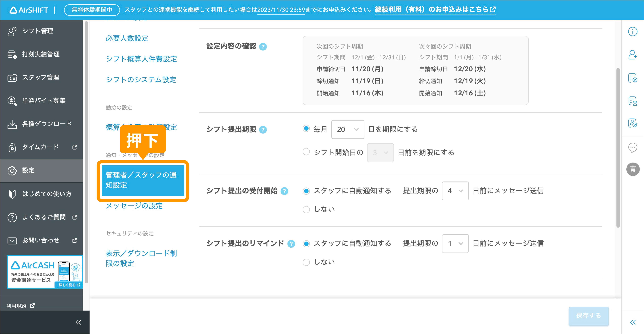Collapse the left sidebar with double chevron
The height and width of the screenshot is (334, 644).
pos(78,322)
